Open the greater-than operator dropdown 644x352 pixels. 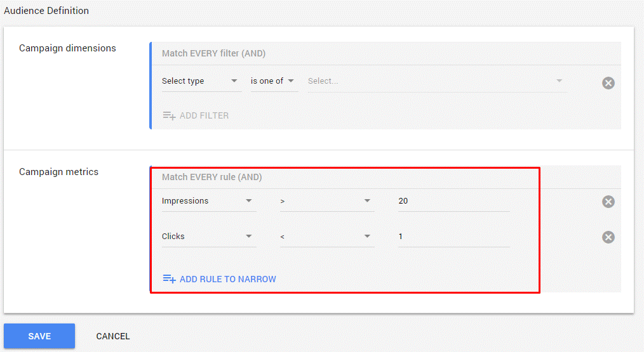(326, 201)
